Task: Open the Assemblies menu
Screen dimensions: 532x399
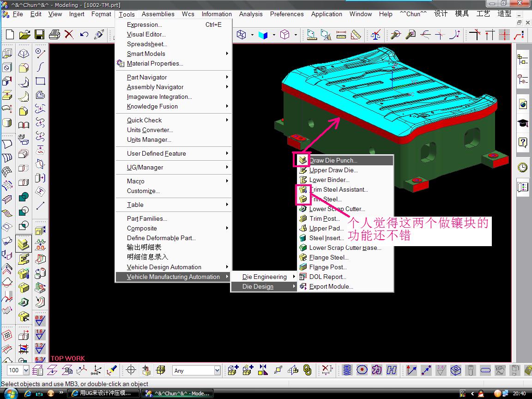Action: [x=158, y=14]
